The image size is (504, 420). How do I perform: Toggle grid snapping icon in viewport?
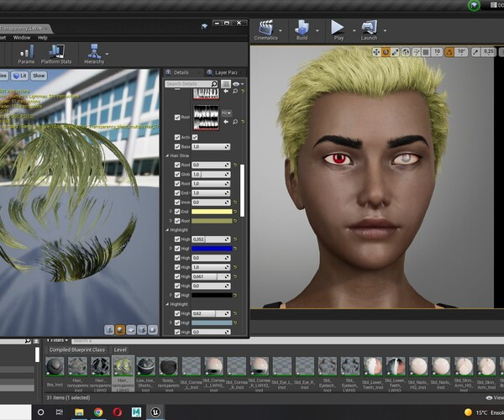(426, 52)
